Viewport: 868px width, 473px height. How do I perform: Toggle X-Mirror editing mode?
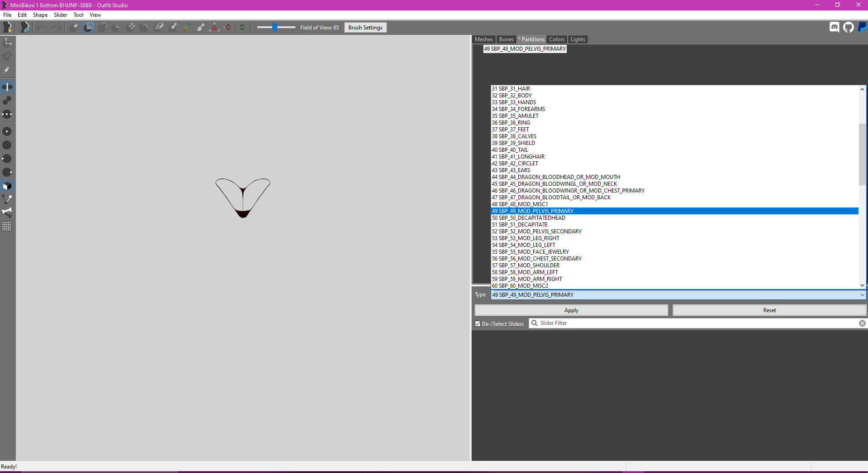[x=7, y=87]
